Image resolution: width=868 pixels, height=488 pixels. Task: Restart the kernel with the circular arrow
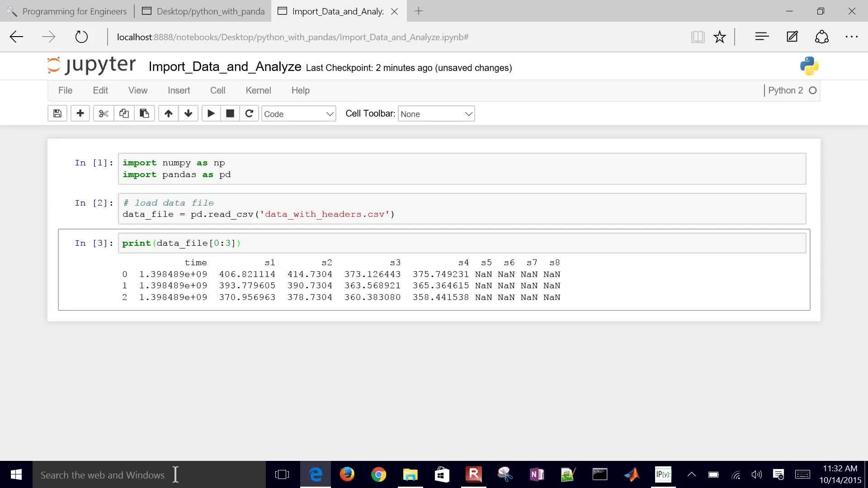click(249, 113)
